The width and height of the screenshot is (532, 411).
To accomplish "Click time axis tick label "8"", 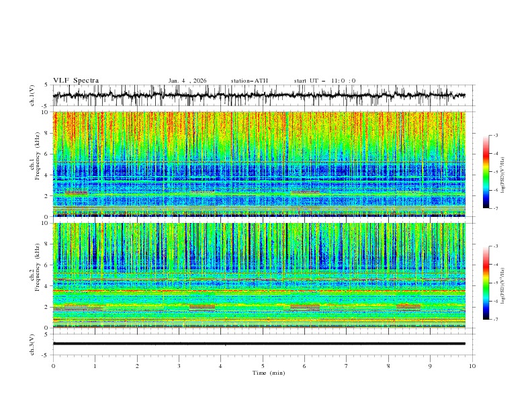I will point(388,366).
